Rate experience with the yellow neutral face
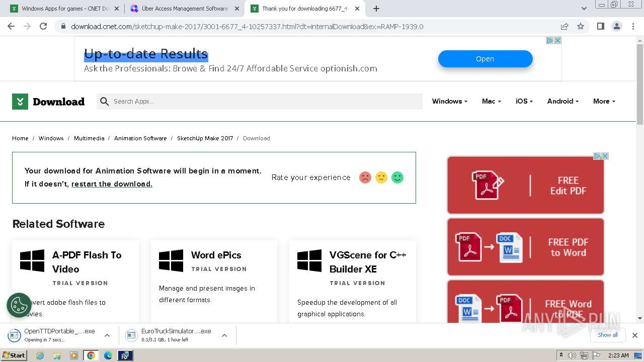 click(381, 177)
